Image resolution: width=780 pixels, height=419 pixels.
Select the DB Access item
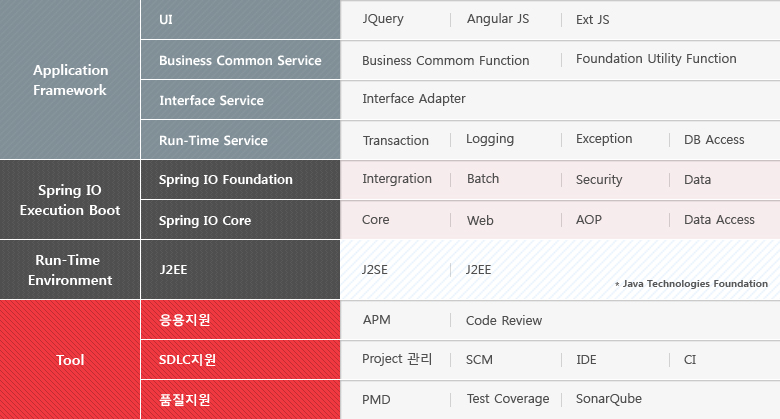tap(714, 140)
